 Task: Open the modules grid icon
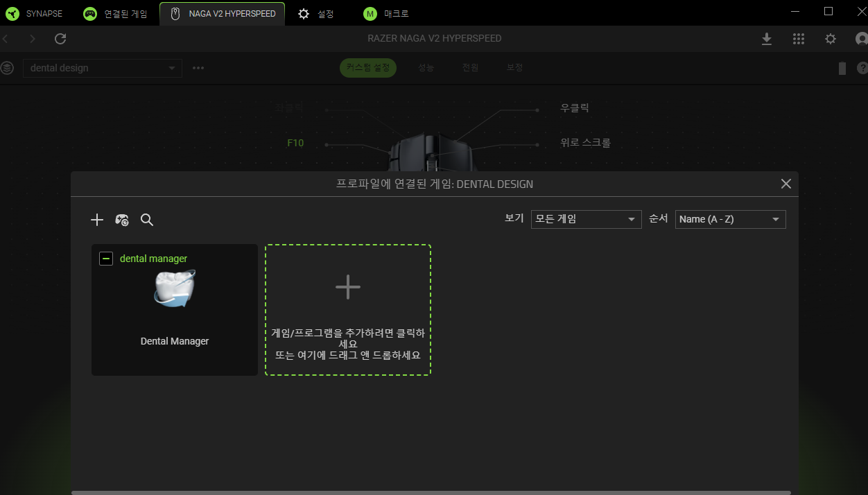tap(799, 39)
